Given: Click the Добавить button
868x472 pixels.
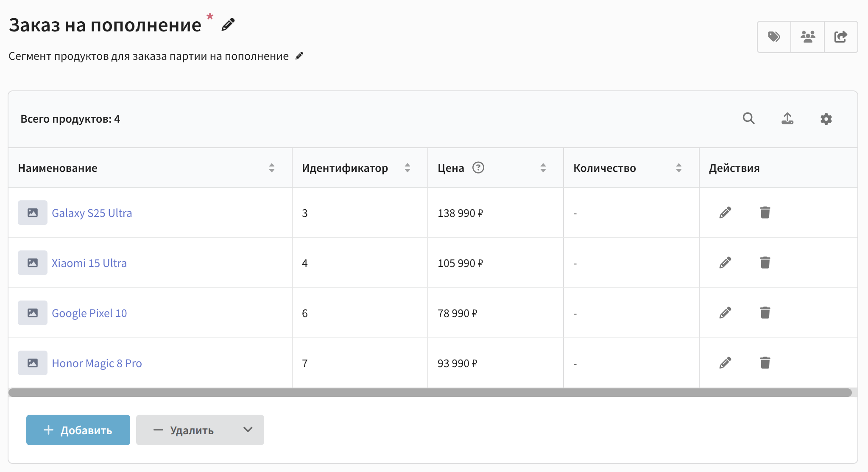Looking at the screenshot, I should 78,430.
